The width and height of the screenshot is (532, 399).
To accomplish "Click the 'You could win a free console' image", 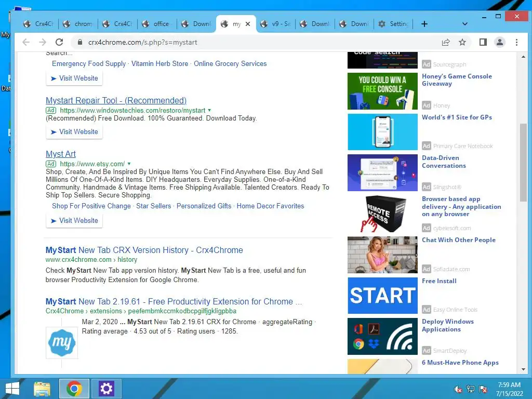I will (382, 91).
